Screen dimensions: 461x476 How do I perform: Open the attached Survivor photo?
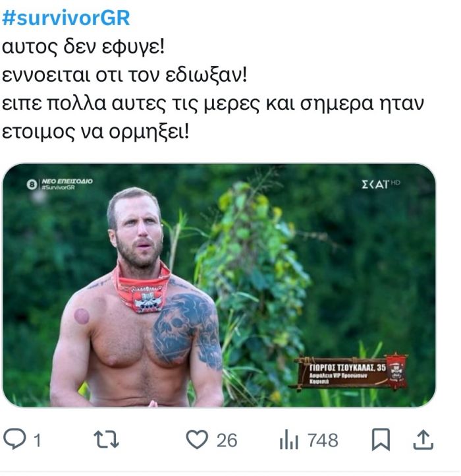pos(219,285)
